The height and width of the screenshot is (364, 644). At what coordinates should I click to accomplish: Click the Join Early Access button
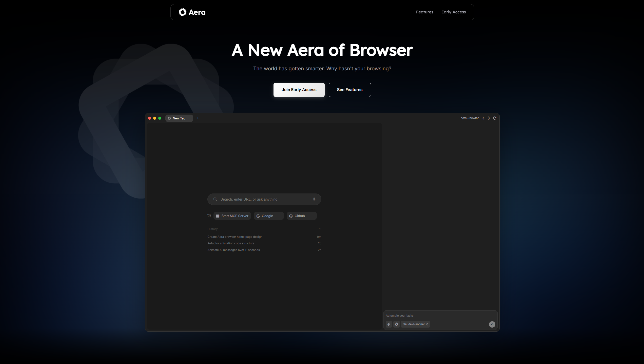pos(299,90)
